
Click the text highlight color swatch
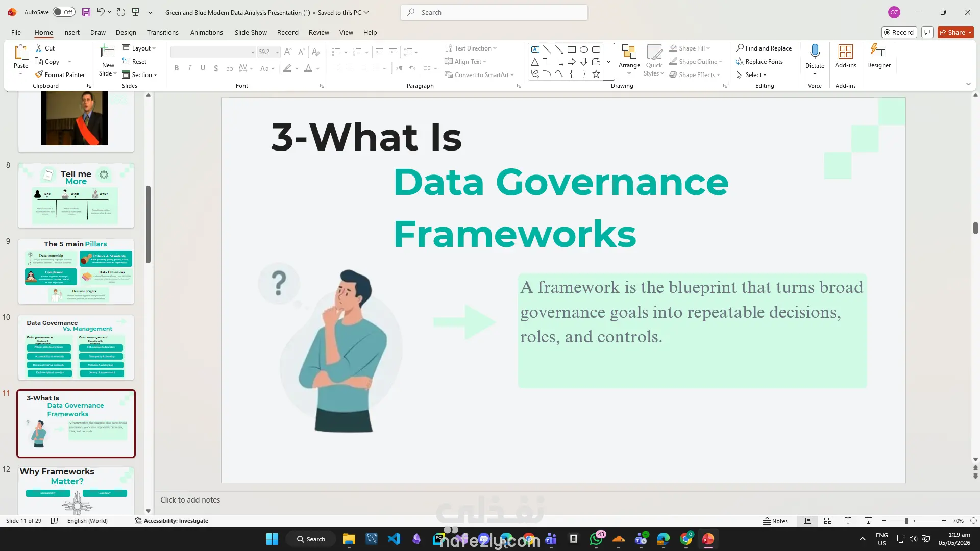[x=288, y=68]
